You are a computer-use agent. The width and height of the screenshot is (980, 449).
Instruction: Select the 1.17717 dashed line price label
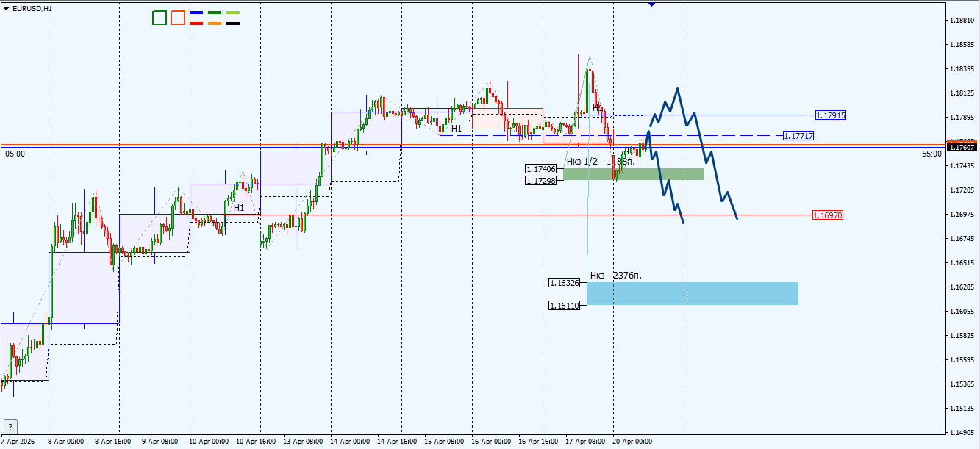797,134
